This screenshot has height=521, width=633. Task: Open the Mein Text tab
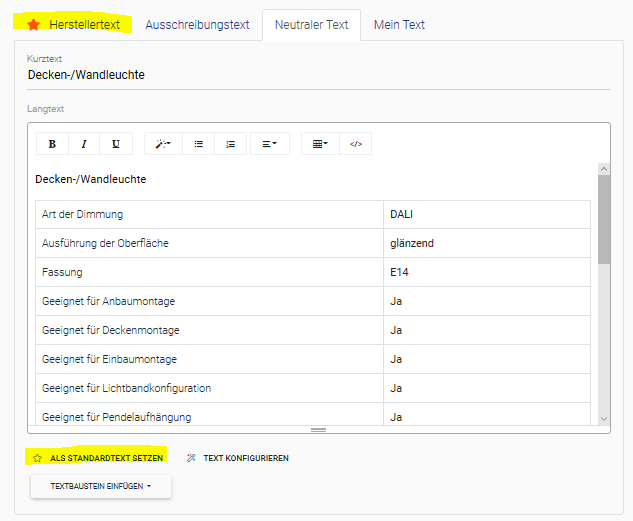tap(399, 24)
